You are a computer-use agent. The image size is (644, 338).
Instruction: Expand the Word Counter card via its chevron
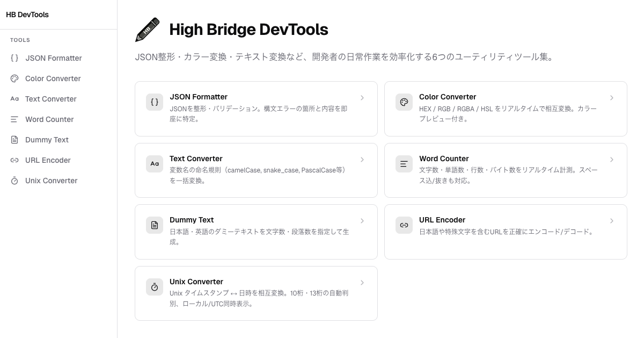coord(612,160)
